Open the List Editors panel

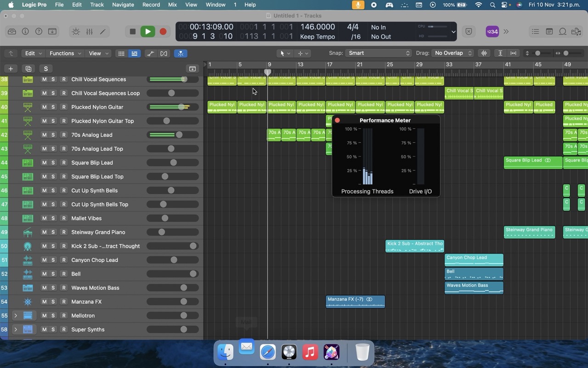[x=535, y=31]
